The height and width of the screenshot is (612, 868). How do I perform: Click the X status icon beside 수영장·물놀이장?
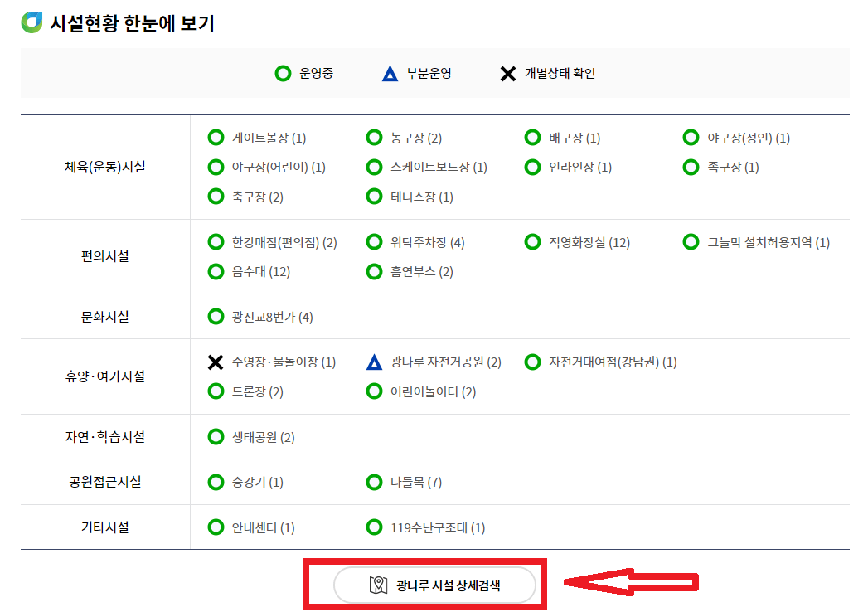[215, 362]
